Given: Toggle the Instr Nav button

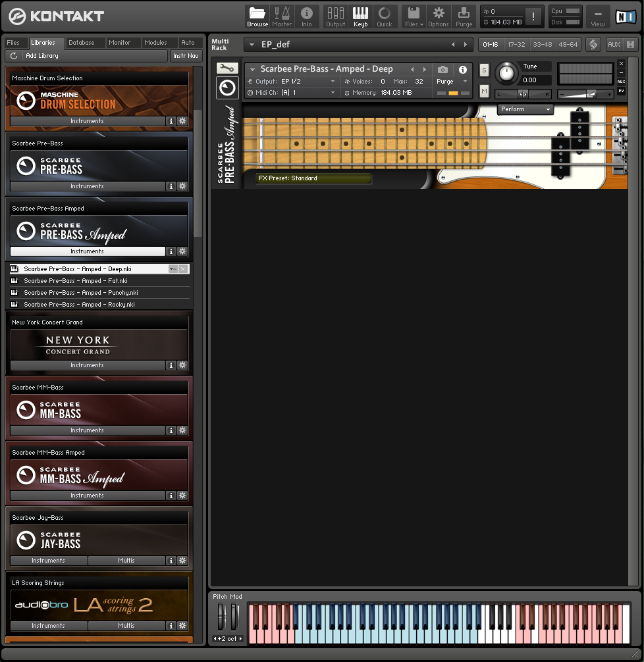Looking at the screenshot, I should (x=186, y=56).
